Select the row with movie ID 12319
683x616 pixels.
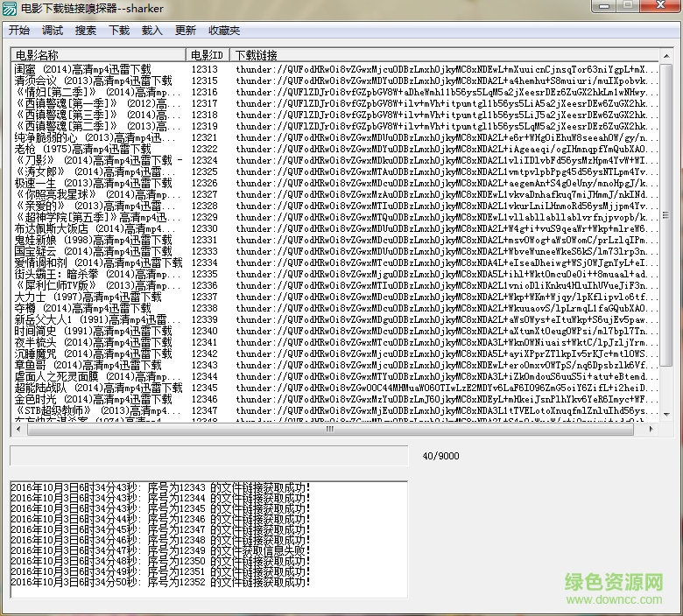pos(335,126)
